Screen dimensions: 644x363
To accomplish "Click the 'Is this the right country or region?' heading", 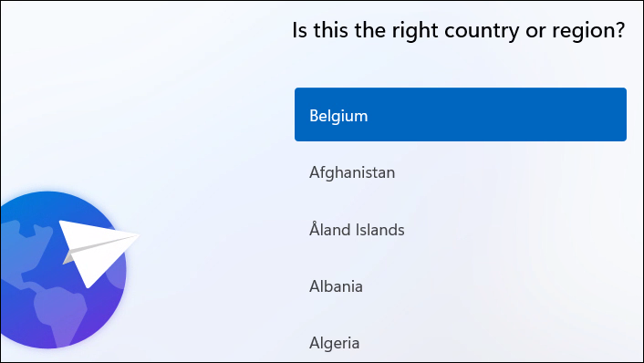I will 459,30.
